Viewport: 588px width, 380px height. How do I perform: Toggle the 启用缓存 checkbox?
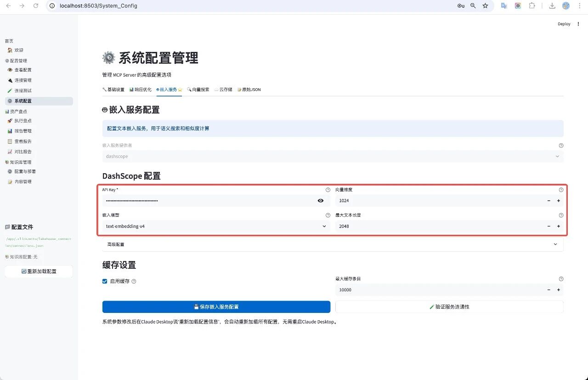click(x=105, y=281)
